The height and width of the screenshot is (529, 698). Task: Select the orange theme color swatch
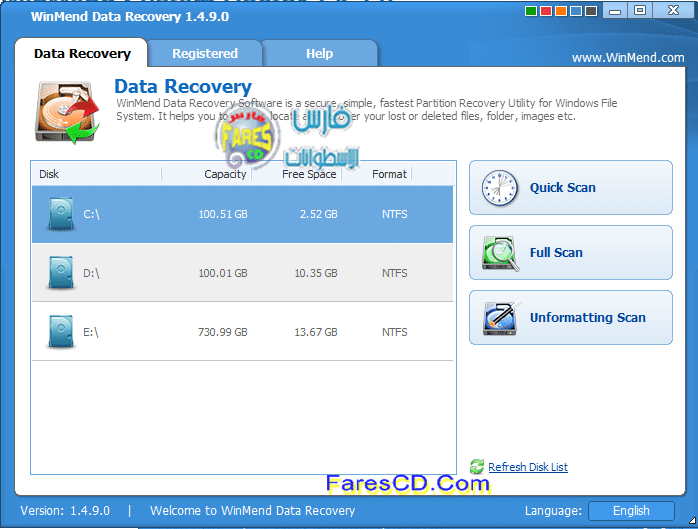[561, 11]
